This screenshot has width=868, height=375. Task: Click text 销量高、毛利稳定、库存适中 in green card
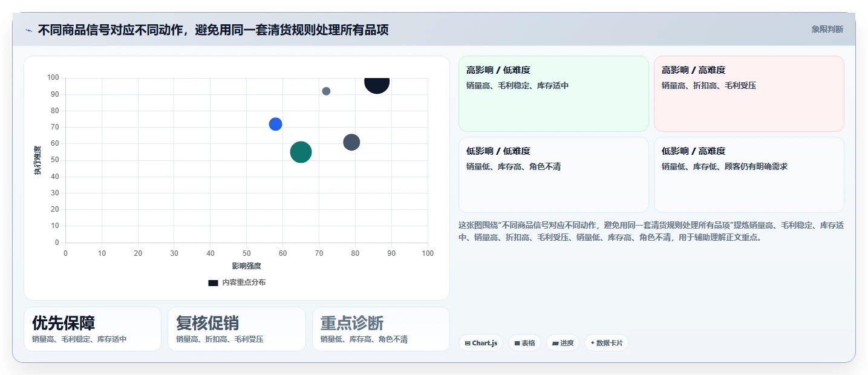[x=517, y=86]
